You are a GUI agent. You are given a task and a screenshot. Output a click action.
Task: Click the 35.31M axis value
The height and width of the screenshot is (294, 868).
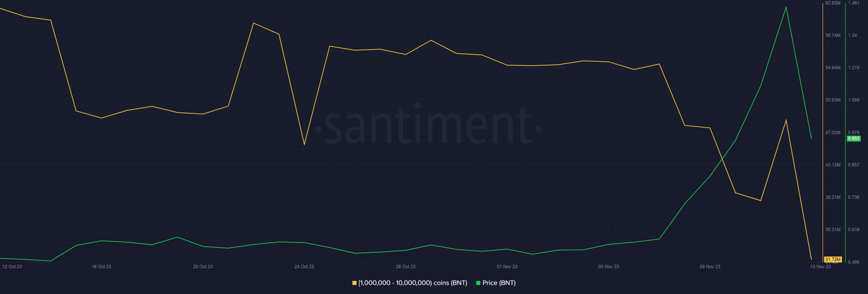(x=833, y=230)
